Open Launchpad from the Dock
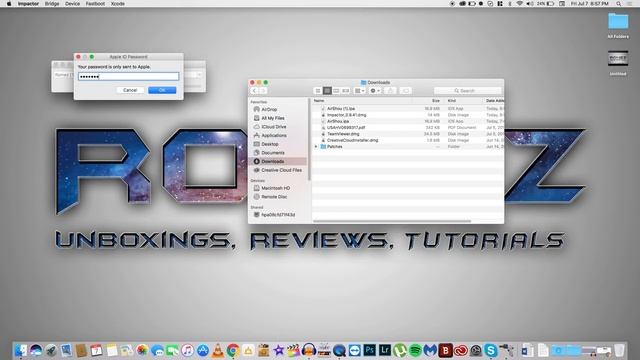Viewport: 640px width, 360px height. pos(51,350)
